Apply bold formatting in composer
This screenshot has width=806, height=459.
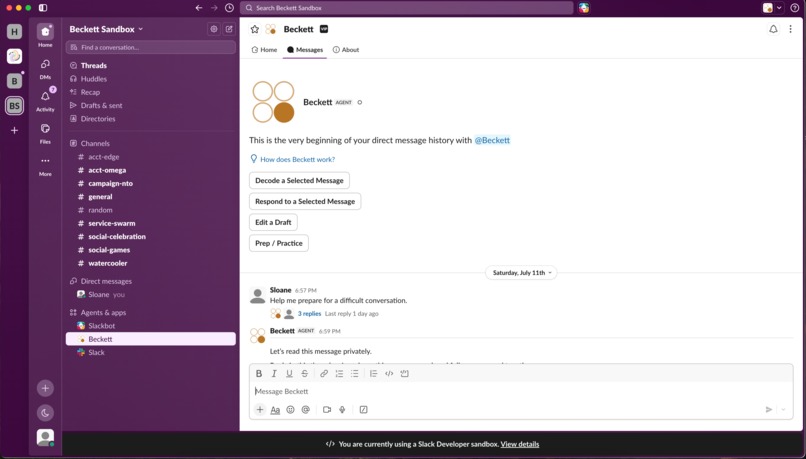coord(259,374)
